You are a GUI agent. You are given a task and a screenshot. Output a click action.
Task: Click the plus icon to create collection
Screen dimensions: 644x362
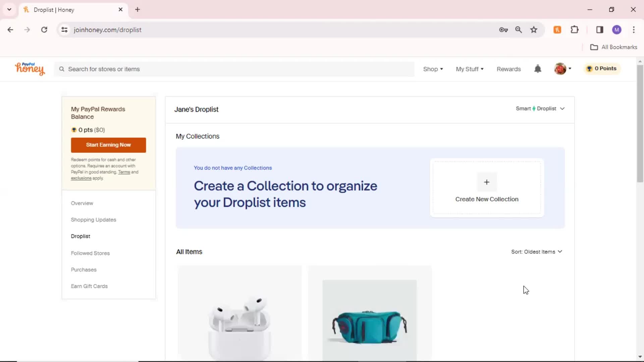pyautogui.click(x=487, y=182)
